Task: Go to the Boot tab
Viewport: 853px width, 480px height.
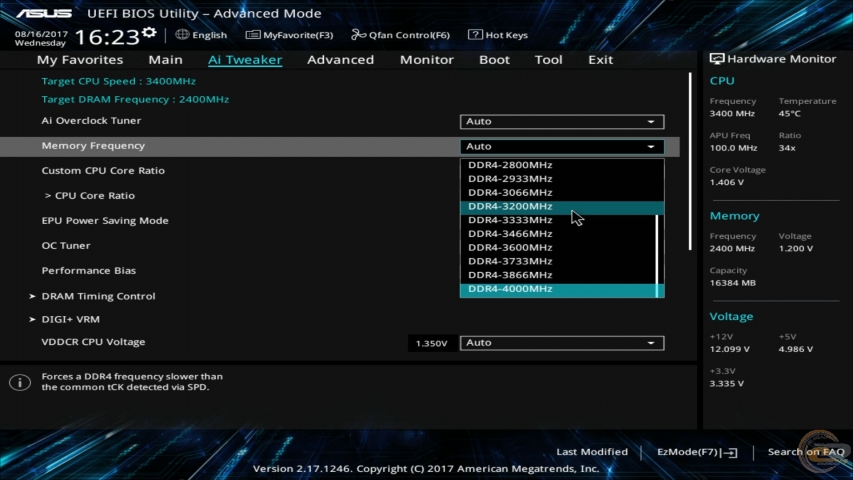Action: [x=494, y=59]
